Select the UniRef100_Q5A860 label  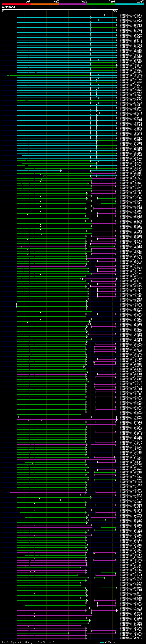[131, 263]
